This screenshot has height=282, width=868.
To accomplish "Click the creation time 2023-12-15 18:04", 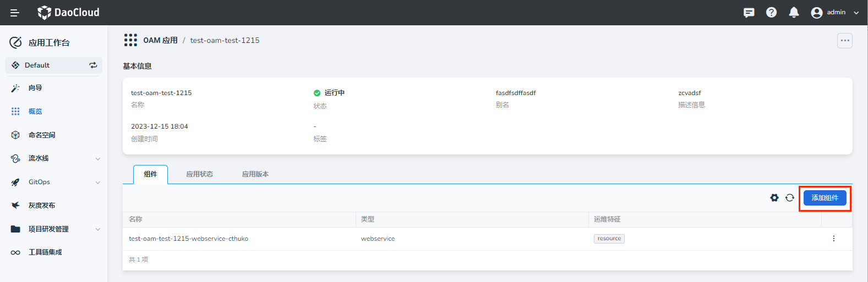I will coord(160,126).
